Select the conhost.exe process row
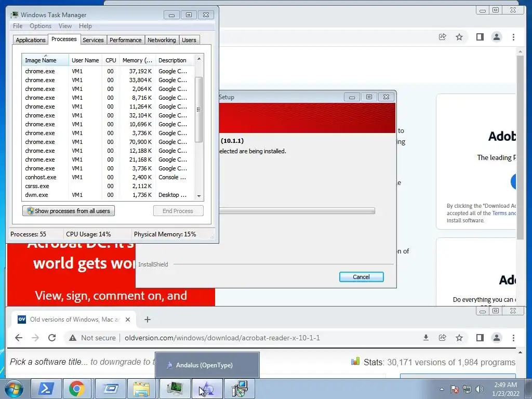The height and width of the screenshot is (399, 532). click(108, 177)
